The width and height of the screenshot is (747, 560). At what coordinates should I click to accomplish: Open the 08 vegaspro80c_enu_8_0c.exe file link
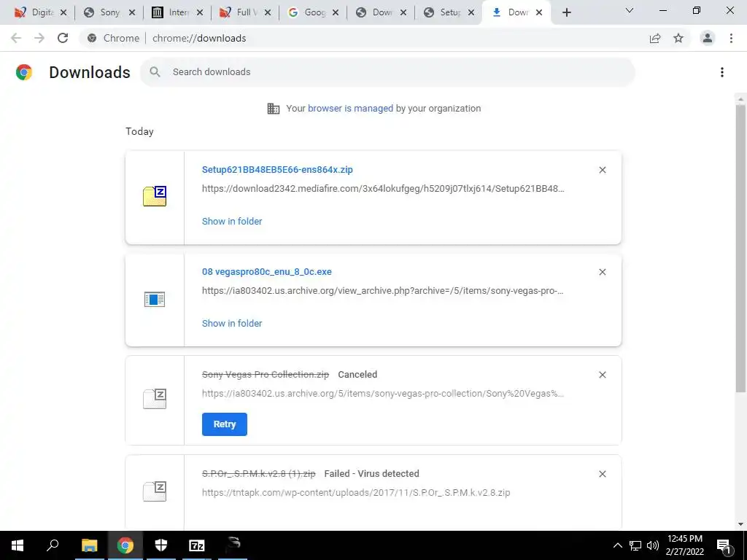coord(267,272)
